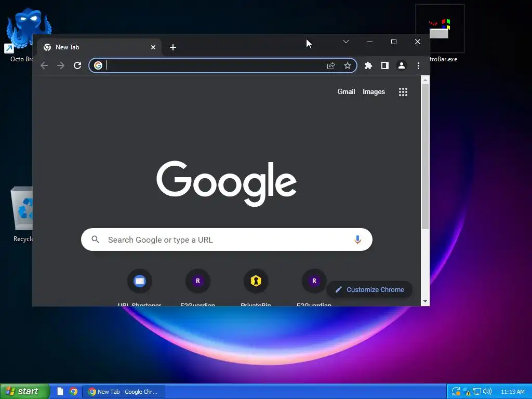Launch Chrome from quick launch bar
532x399 pixels.
[73, 391]
